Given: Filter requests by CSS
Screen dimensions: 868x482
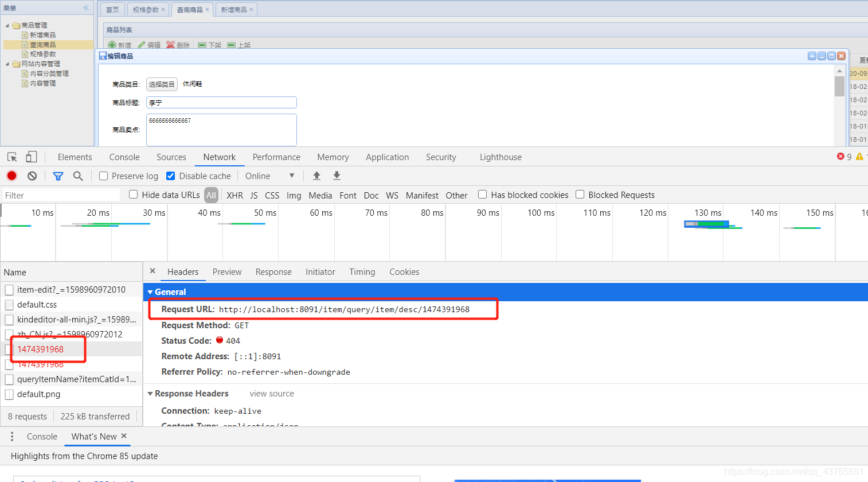Looking at the screenshot, I should pyautogui.click(x=272, y=196).
